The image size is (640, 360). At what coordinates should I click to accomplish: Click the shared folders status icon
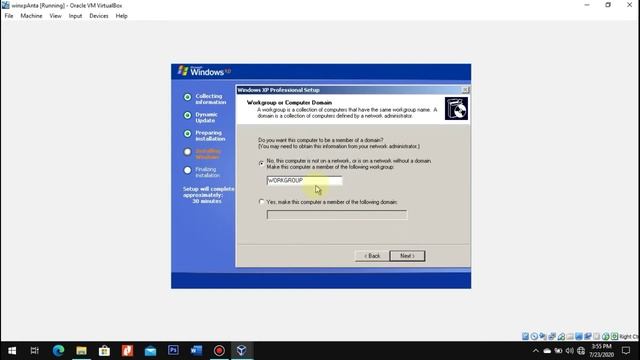click(x=570, y=337)
